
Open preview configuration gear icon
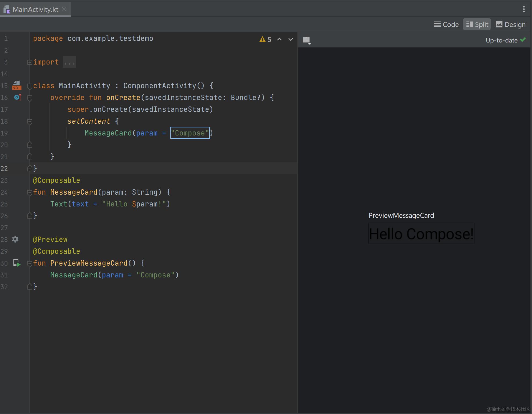15,239
